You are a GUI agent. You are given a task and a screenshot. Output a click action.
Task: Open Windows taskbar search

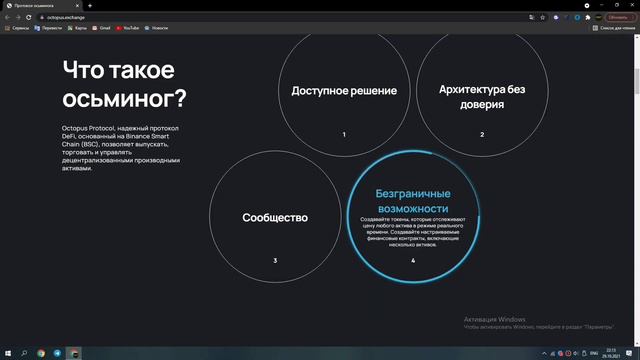tap(24, 353)
